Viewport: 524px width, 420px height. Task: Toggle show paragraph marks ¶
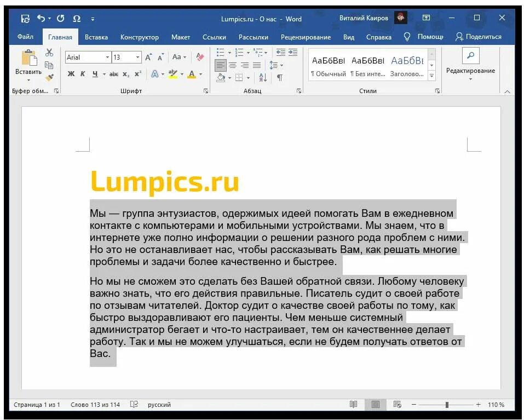280,78
